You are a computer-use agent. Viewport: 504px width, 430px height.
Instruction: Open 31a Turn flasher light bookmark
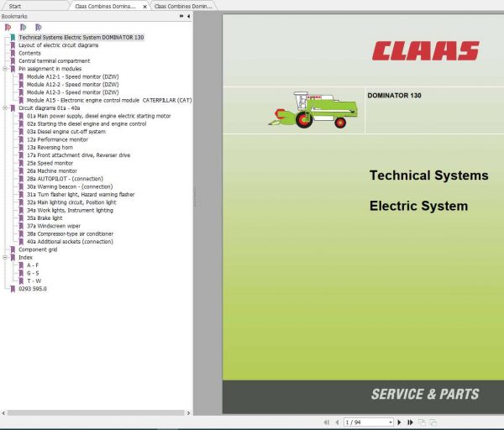81,195
